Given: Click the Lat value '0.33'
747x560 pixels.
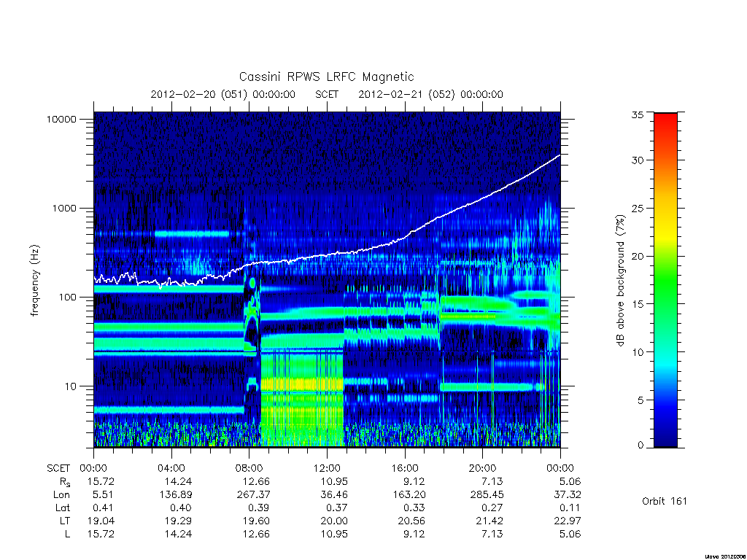Looking at the screenshot, I should pyautogui.click(x=414, y=508).
